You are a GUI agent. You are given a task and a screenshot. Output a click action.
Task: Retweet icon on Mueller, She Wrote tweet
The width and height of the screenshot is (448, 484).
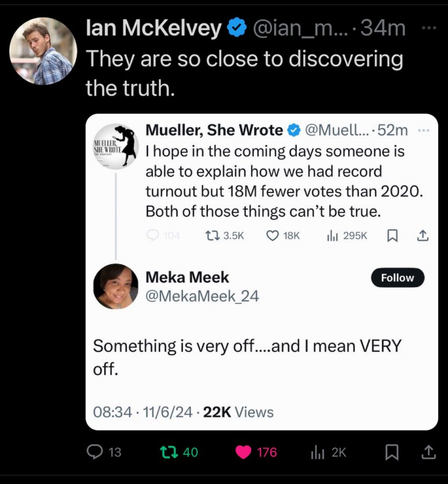pos(210,235)
